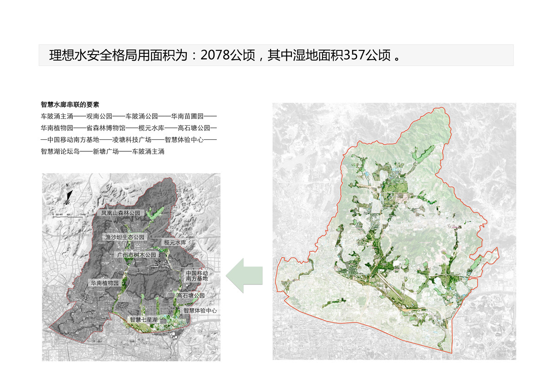Image resolution: width=556 pixels, height=392 pixels.
Task: Click 新塘广场 in the text paragraph
Action: (106, 151)
